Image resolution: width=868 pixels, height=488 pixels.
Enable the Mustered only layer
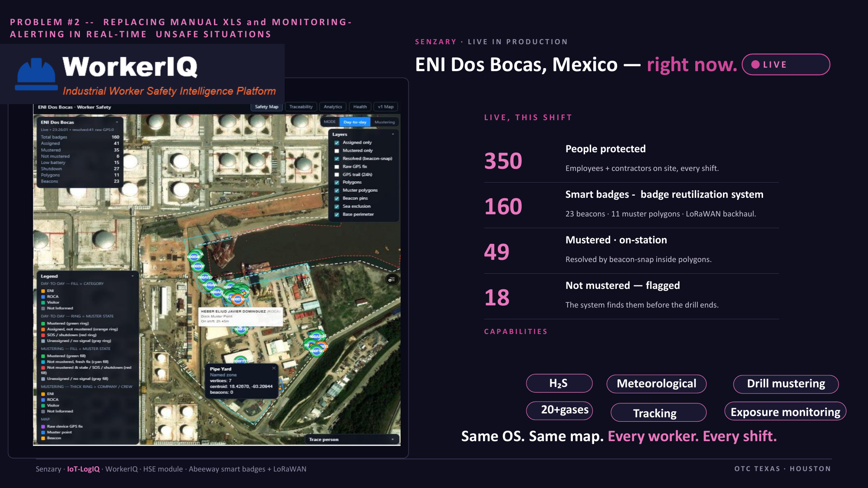coord(337,151)
